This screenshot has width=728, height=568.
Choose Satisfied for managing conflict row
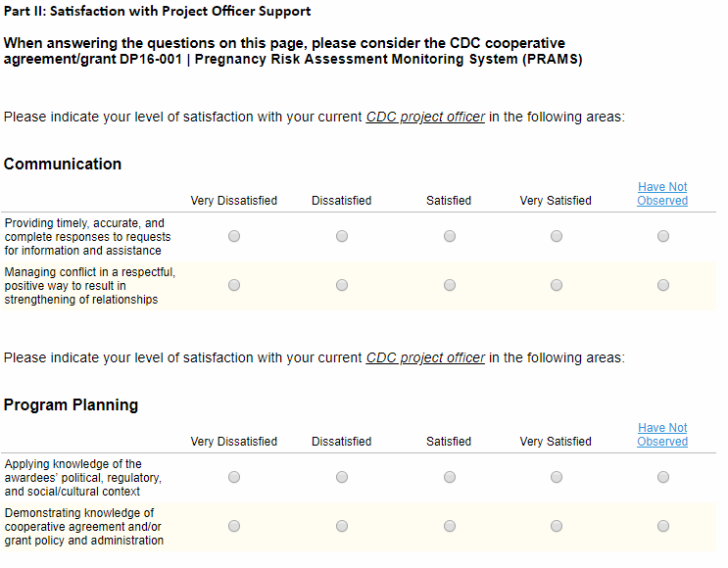point(450,285)
